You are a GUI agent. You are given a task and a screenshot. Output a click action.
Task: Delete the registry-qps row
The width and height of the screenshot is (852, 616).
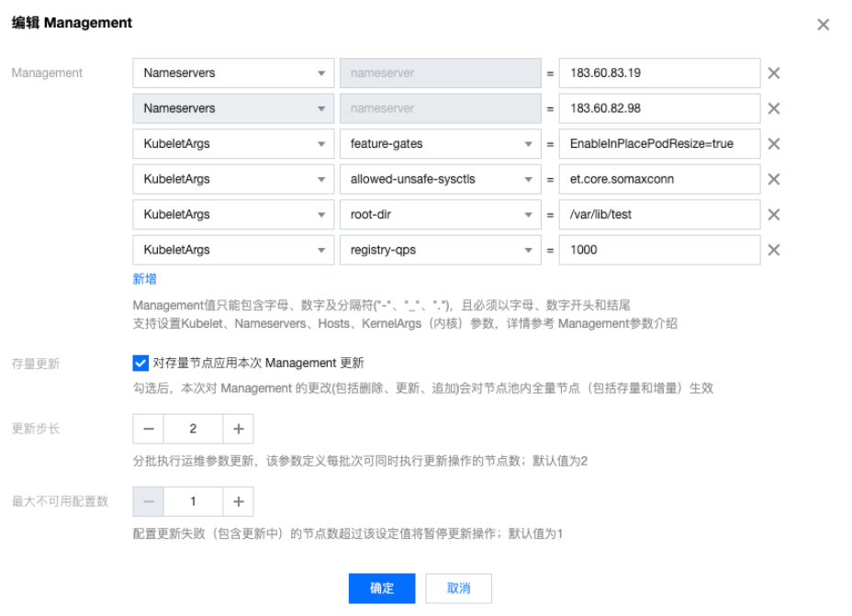point(774,250)
